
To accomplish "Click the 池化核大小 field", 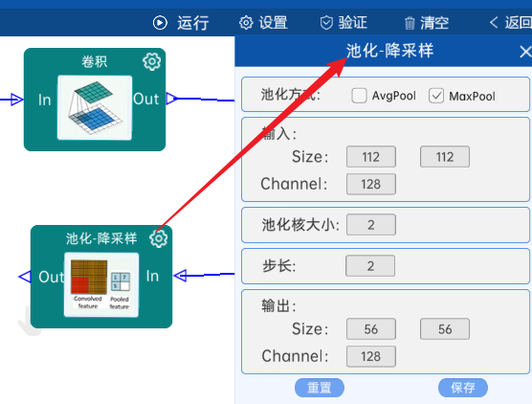I will [371, 224].
